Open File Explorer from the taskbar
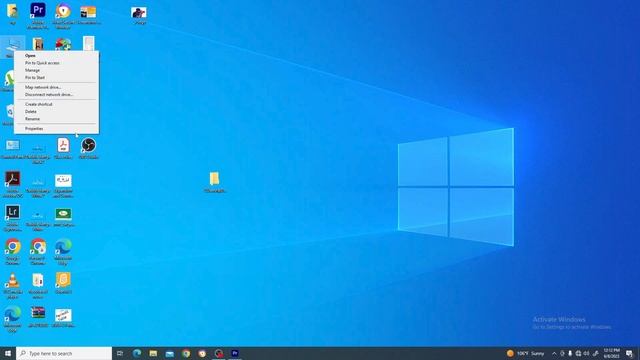Viewport: 640px width, 360px height. coord(153,353)
